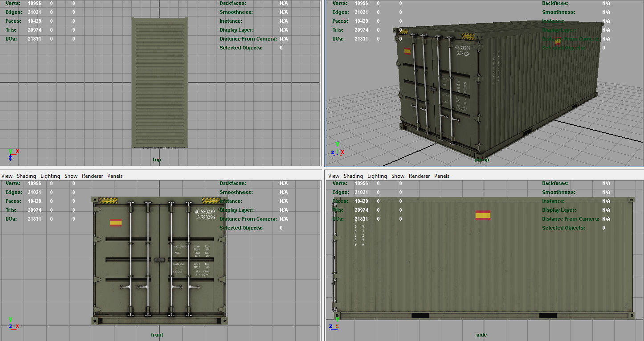Open the Panels menu in the side panel
The image size is (644, 341).
442,176
